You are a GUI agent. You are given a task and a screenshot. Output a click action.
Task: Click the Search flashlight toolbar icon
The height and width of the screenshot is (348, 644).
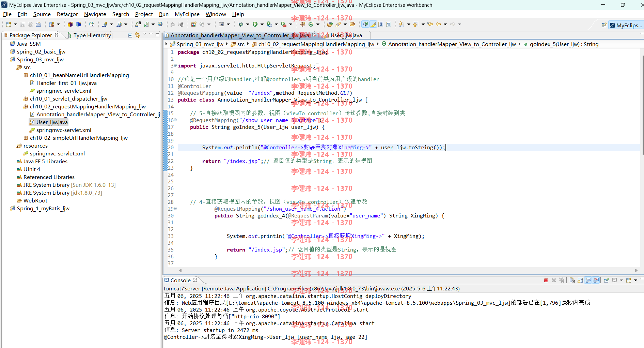coord(338,24)
